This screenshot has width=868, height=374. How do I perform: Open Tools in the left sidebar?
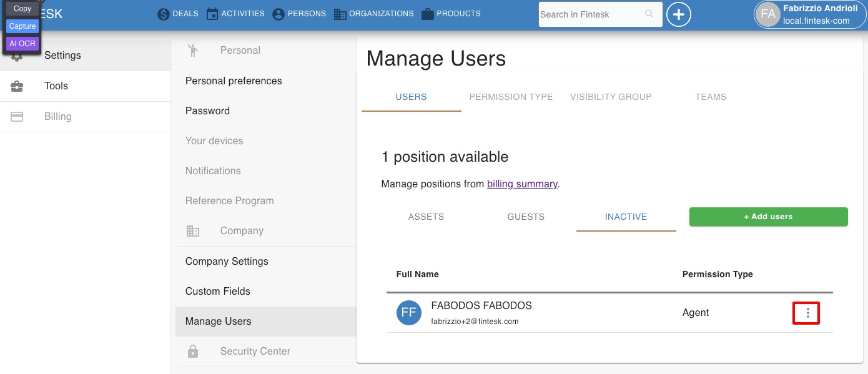pyautogui.click(x=85, y=86)
